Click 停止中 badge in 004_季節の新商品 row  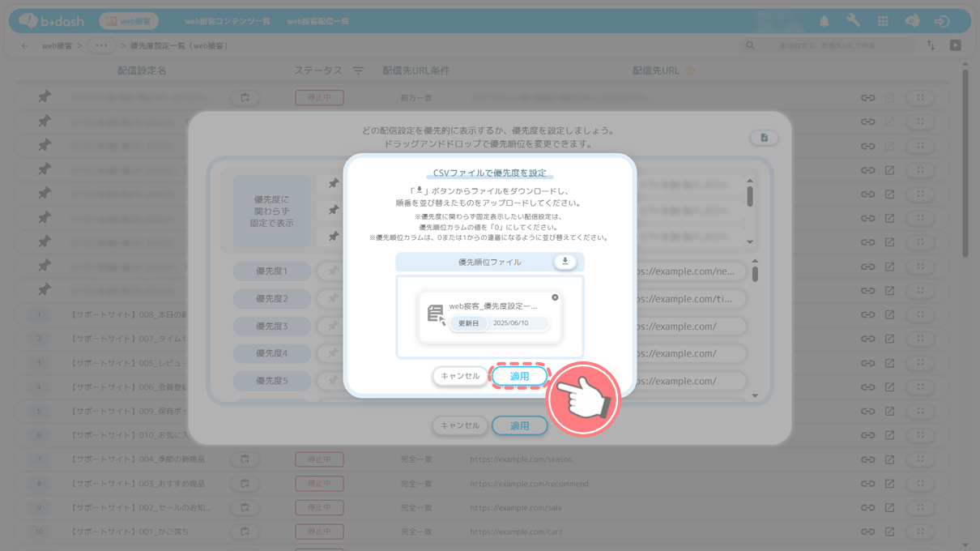[x=319, y=459]
